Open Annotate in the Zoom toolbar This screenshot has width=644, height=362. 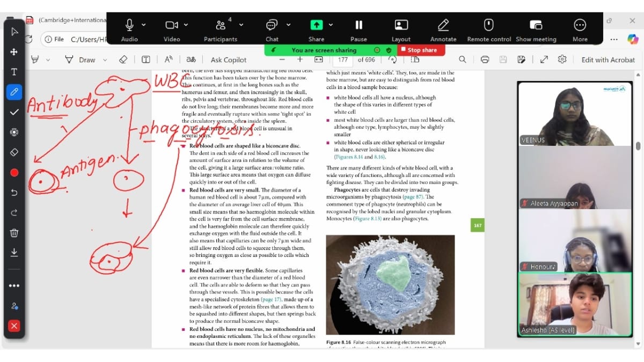point(443,30)
